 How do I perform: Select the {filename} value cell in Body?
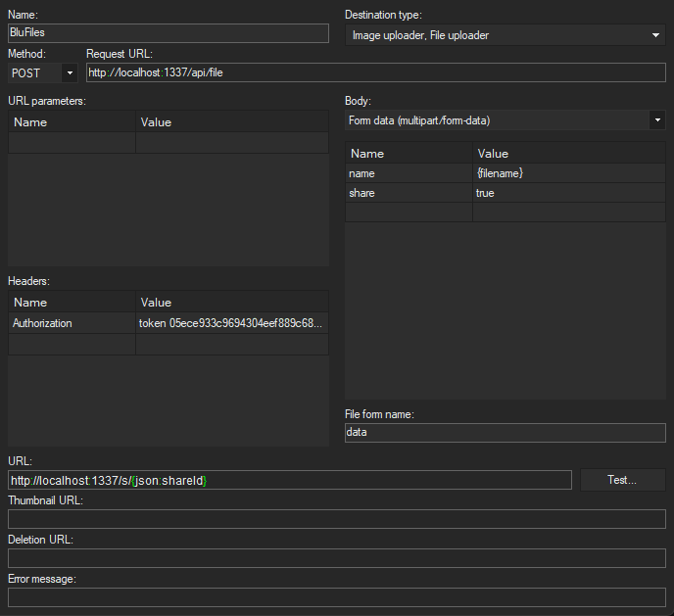[568, 173]
